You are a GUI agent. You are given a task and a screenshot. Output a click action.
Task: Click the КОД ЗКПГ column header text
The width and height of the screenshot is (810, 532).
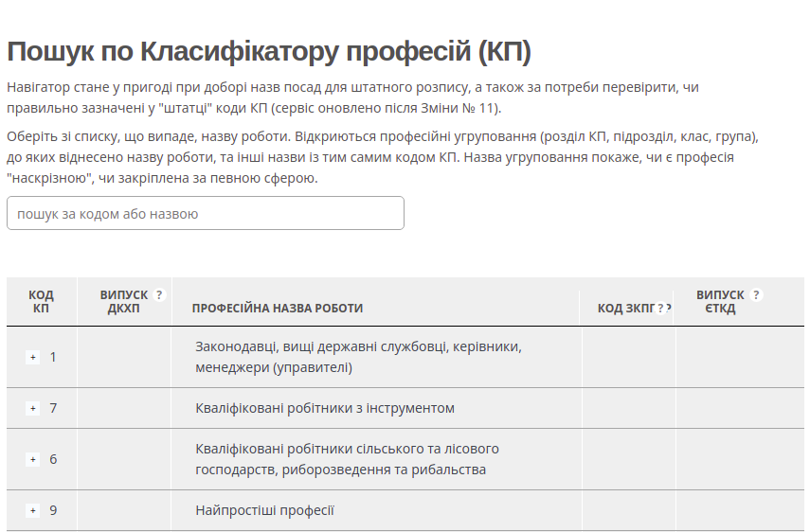pyautogui.click(x=625, y=309)
